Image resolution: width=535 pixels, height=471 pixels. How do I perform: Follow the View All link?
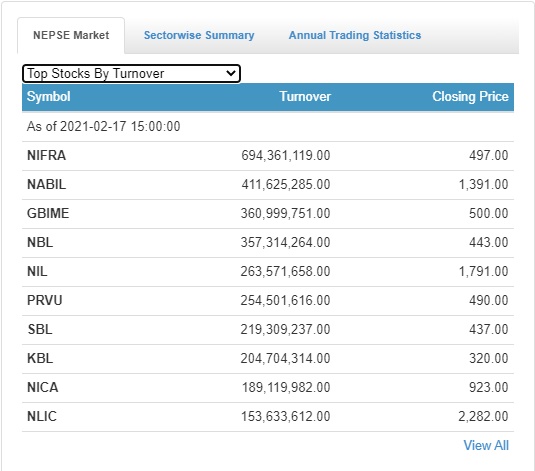coord(486,445)
